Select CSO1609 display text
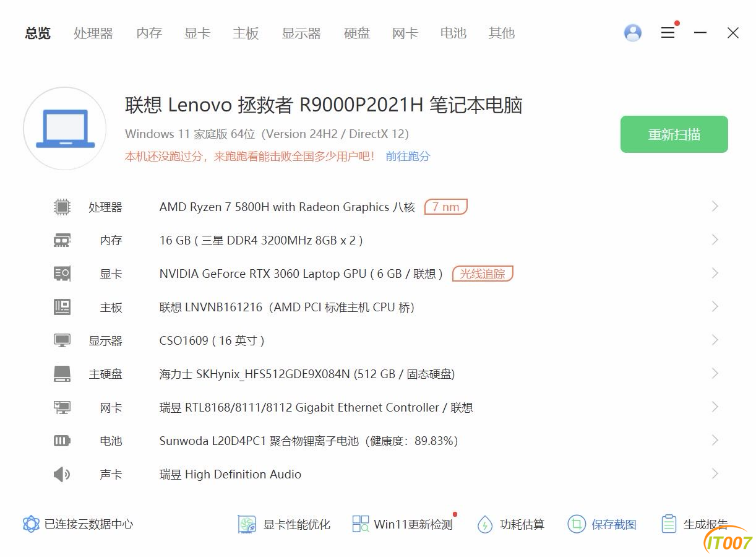The width and height of the screenshot is (756, 557). point(212,341)
